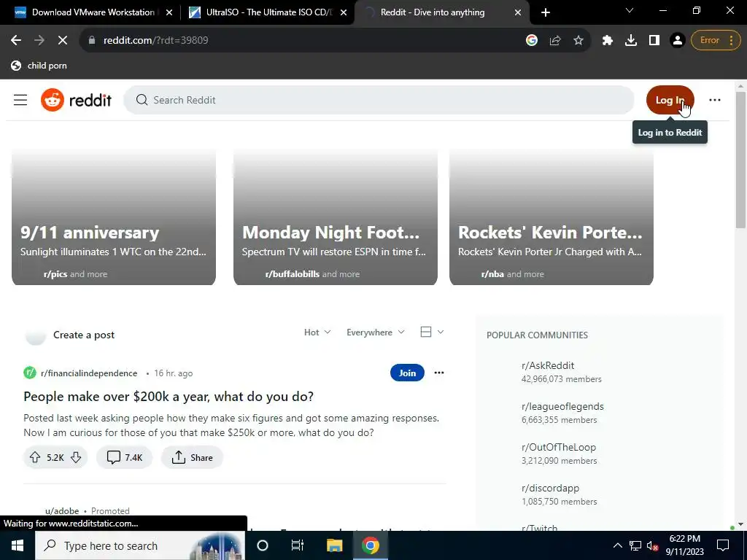Open the taskbar clock showing 6:22 PM
747x560 pixels.
point(684,545)
